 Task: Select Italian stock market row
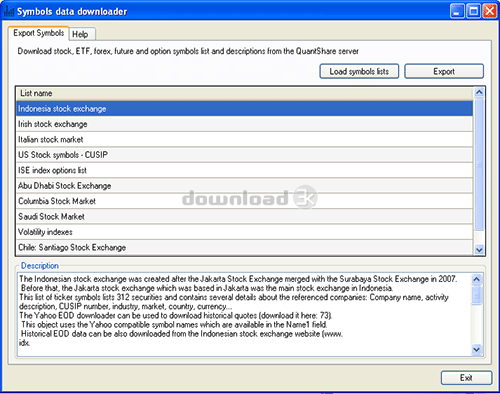(x=244, y=139)
